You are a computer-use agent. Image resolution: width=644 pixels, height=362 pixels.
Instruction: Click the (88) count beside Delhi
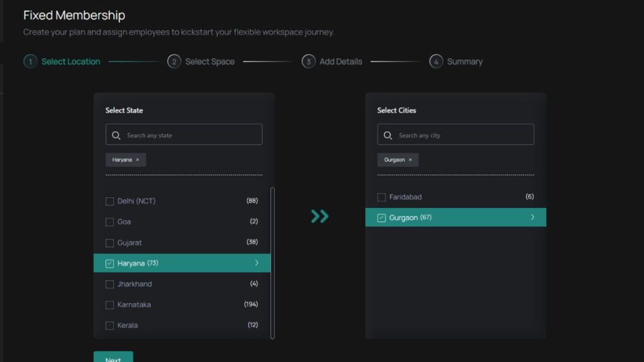[x=252, y=200]
